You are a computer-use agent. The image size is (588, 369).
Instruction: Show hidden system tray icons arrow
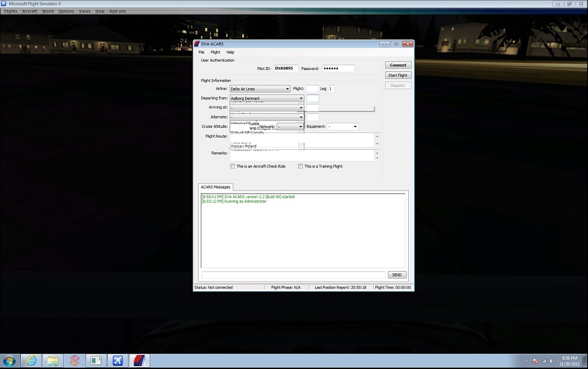tap(526, 361)
